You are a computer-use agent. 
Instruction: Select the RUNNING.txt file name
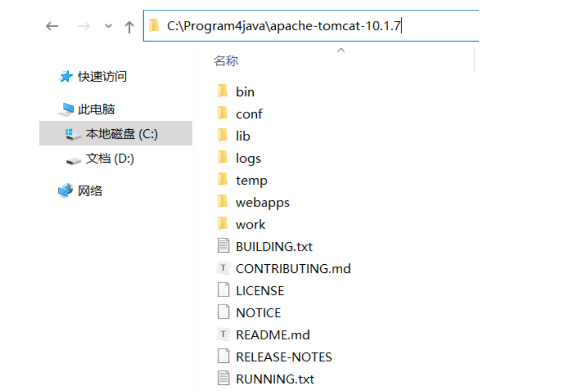coord(275,379)
